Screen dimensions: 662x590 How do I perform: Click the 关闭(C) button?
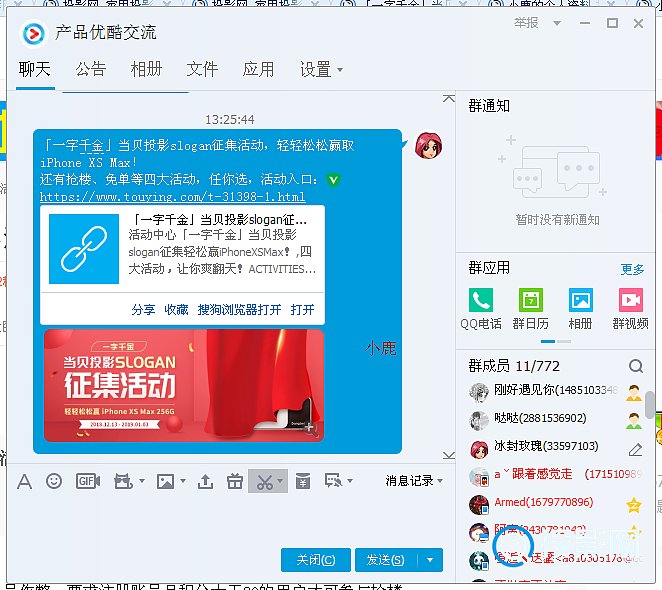coord(316,560)
